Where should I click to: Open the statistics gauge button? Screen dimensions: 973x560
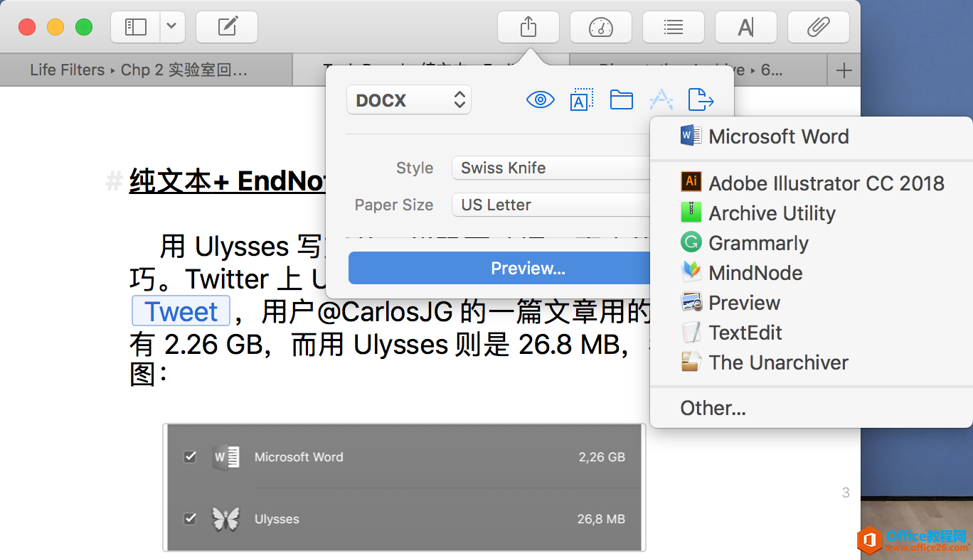click(x=601, y=28)
